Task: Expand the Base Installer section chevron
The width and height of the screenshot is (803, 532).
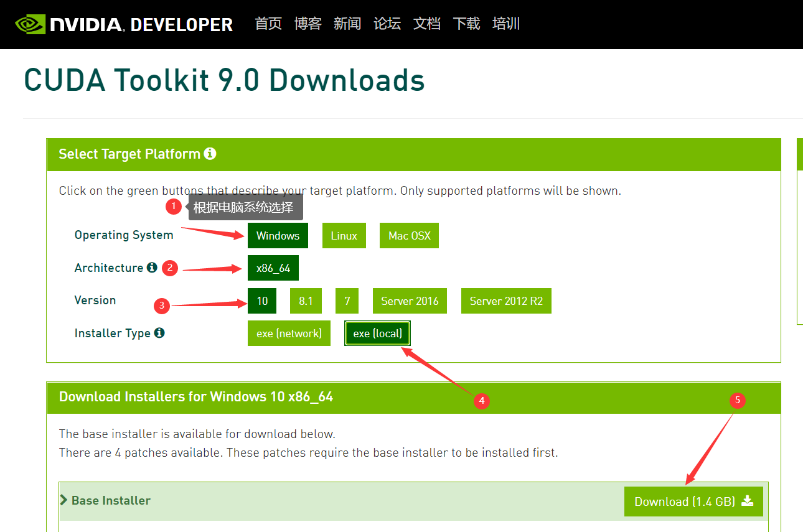Action: (x=63, y=500)
